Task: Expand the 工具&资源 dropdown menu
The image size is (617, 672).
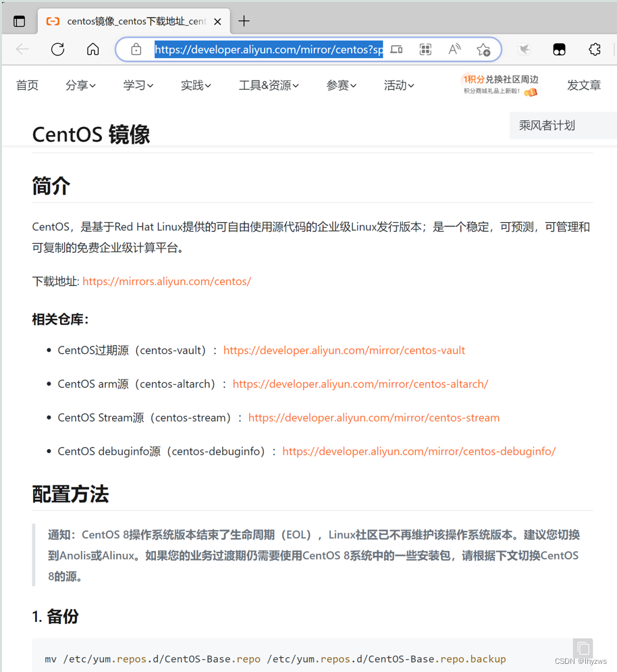Action: click(x=269, y=85)
